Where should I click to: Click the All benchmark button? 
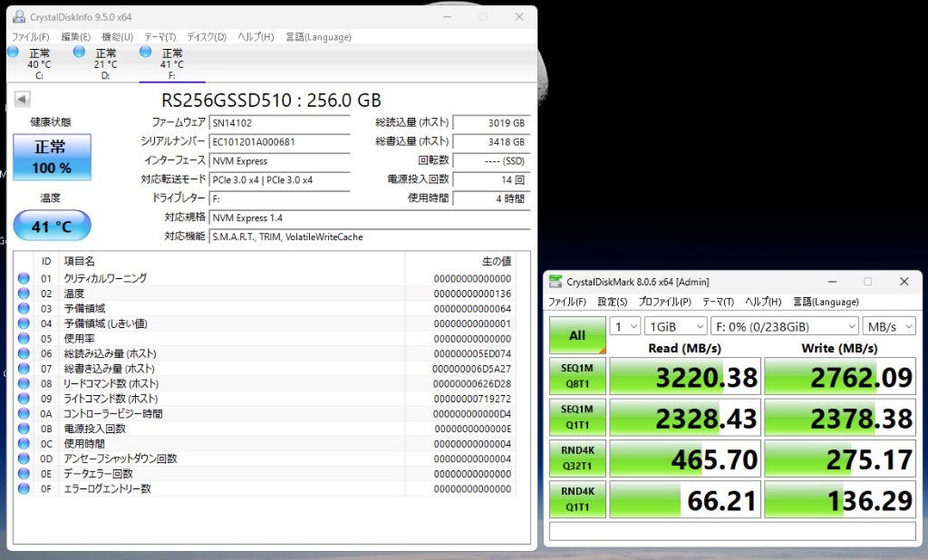[x=577, y=335]
